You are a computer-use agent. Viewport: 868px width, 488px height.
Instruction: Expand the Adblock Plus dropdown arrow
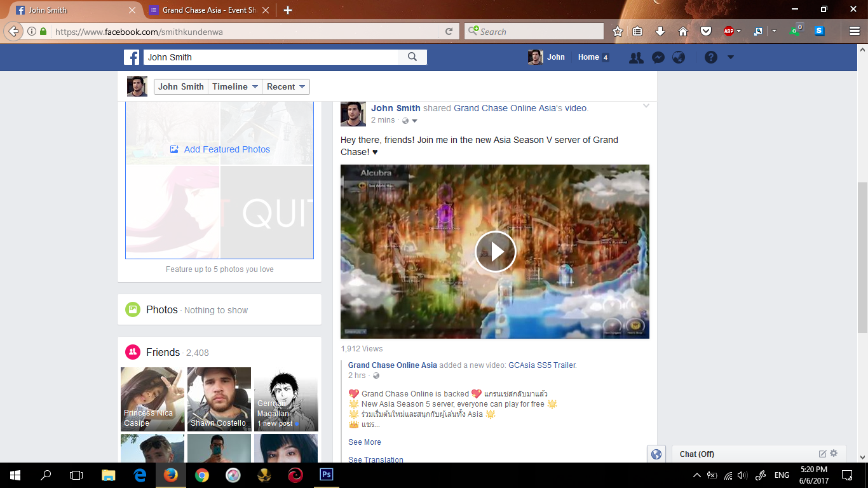click(739, 31)
